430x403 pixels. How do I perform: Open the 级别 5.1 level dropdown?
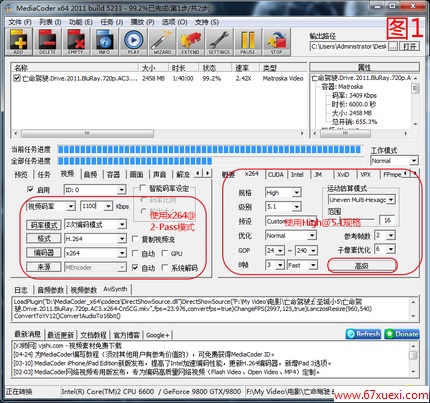pos(283,207)
